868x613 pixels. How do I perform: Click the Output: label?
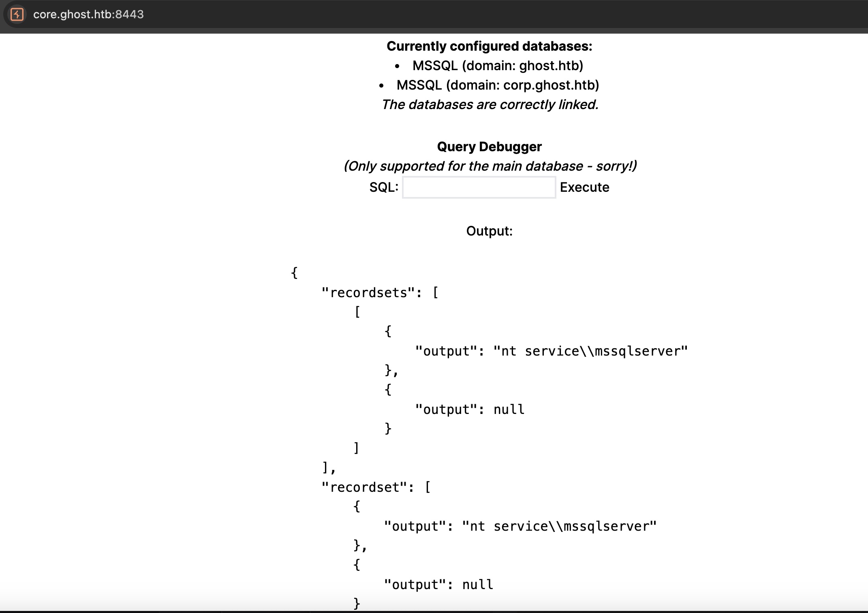coord(489,231)
